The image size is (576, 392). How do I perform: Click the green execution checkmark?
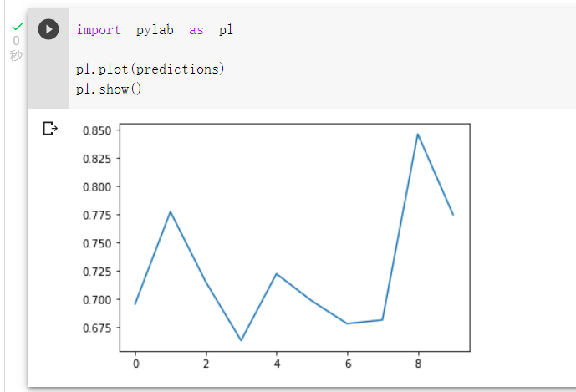click(18, 27)
